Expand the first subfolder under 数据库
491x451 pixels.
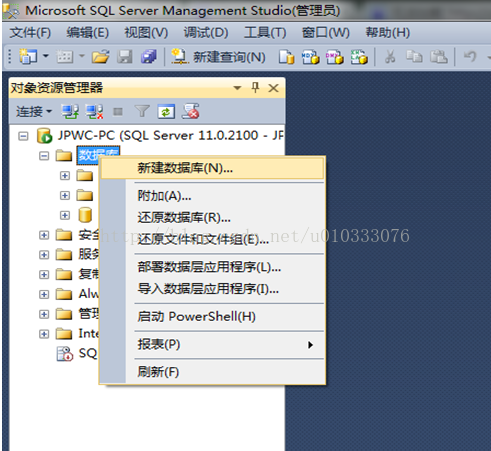click(x=65, y=175)
